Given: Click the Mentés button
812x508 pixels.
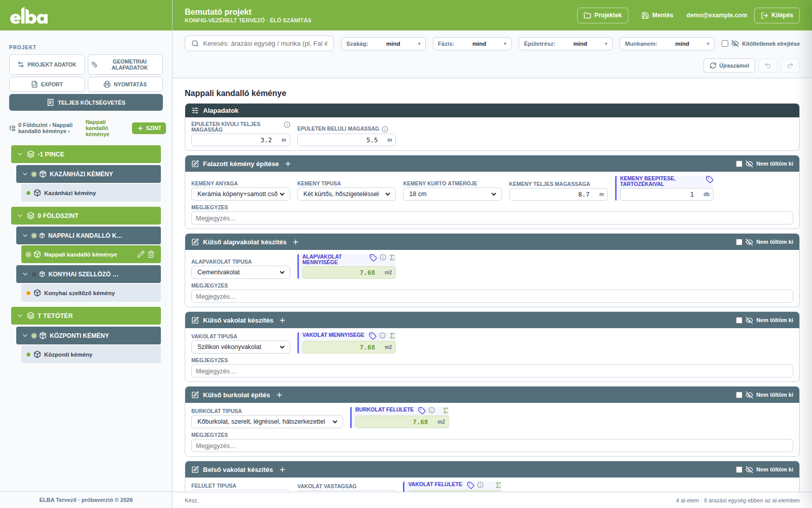Looking at the screenshot, I should 657,15.
